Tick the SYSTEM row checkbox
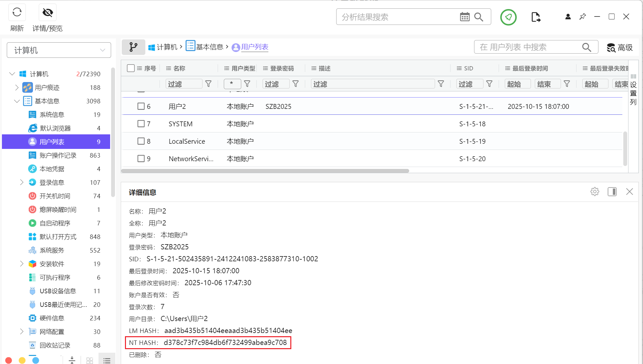 (x=141, y=124)
